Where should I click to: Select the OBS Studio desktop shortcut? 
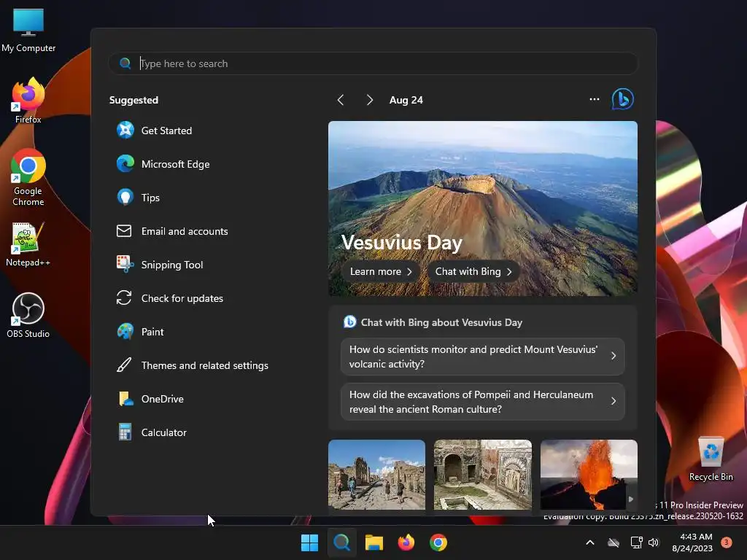point(28,315)
